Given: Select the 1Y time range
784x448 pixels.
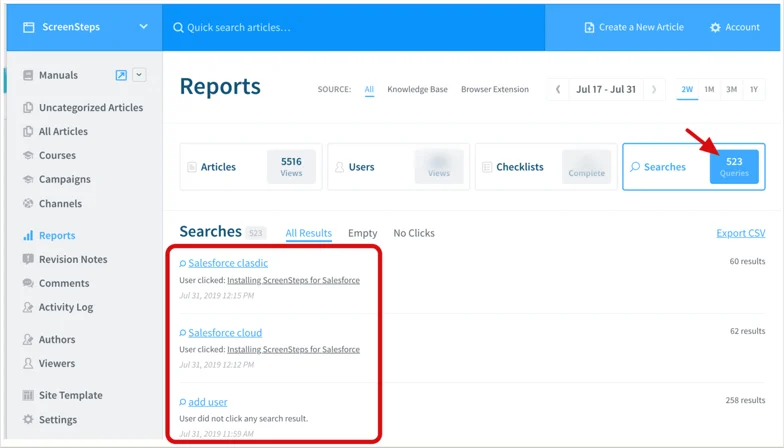Looking at the screenshot, I should [x=754, y=90].
